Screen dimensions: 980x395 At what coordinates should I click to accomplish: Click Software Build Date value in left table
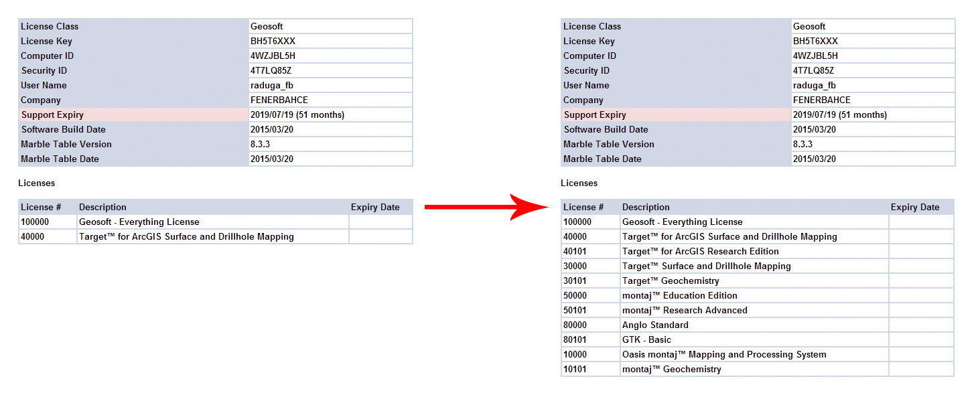click(x=272, y=130)
